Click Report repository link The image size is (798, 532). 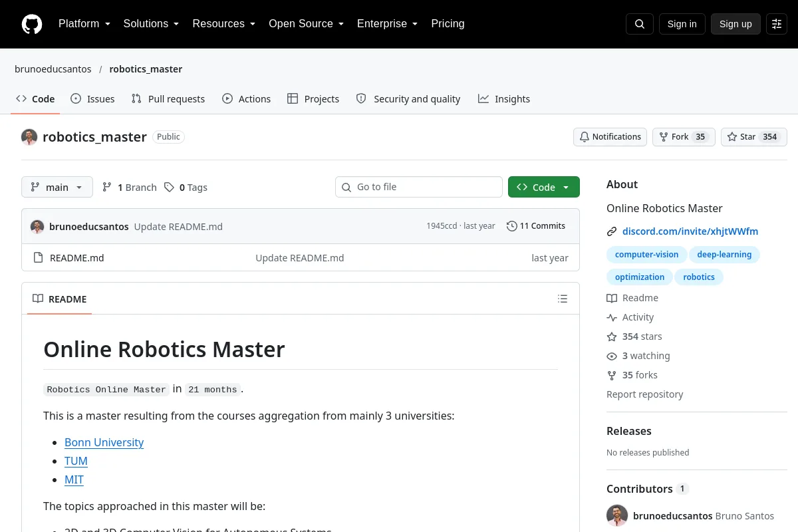pos(645,394)
